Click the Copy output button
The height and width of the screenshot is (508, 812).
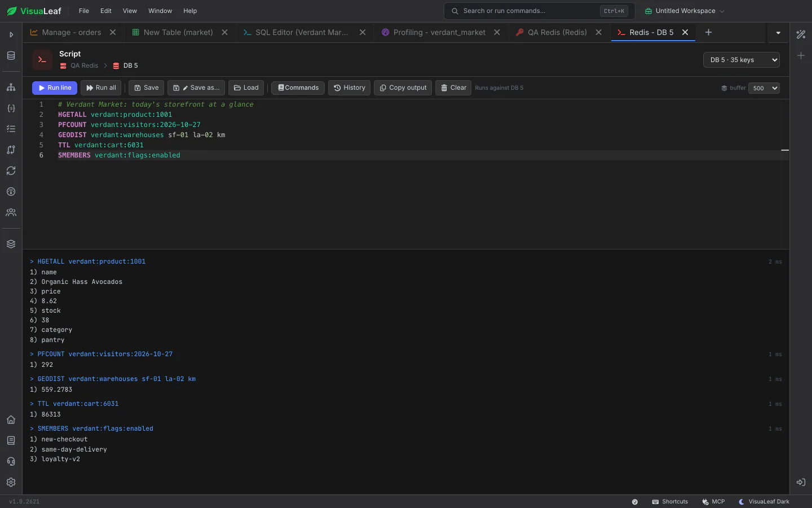403,87
